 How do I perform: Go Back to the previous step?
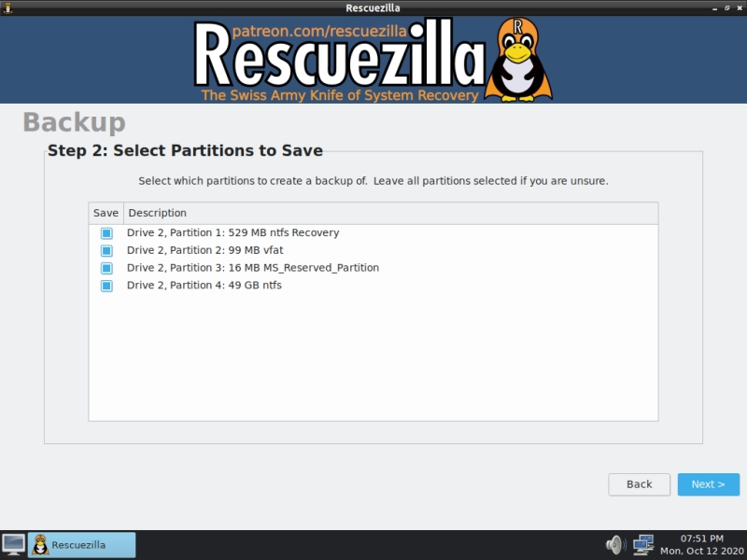(639, 484)
